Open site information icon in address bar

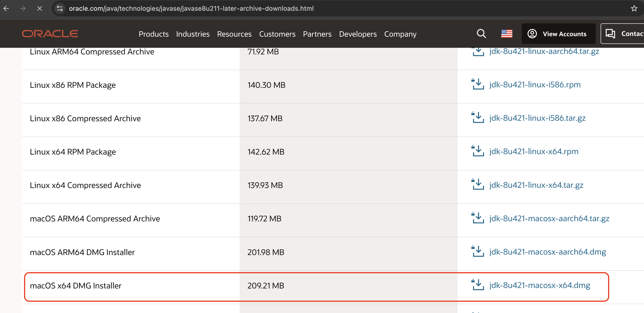(x=60, y=8)
